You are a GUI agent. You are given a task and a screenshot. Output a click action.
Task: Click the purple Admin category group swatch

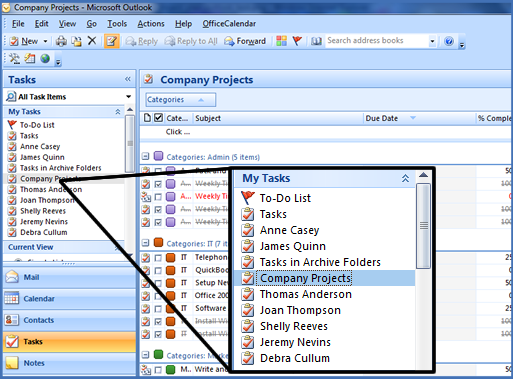(159, 156)
